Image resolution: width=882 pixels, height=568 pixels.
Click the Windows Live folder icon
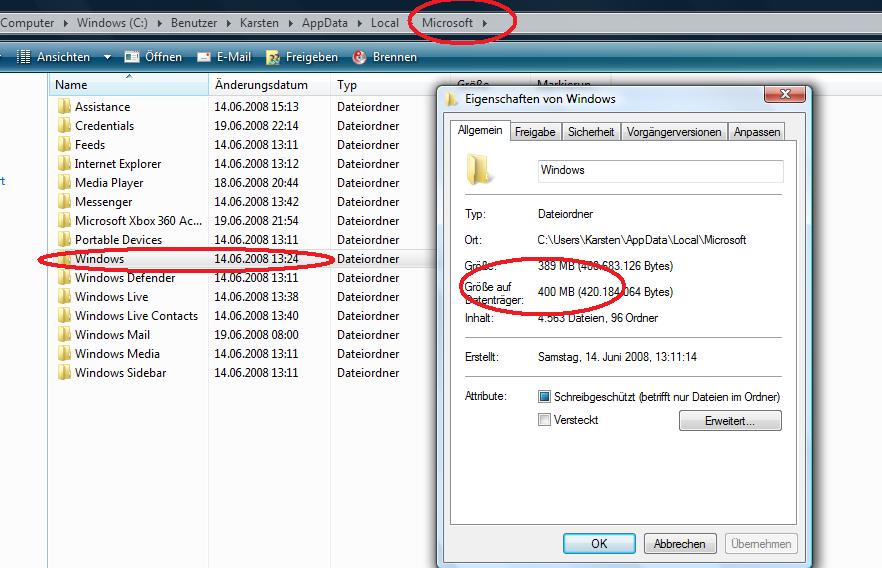tap(65, 296)
